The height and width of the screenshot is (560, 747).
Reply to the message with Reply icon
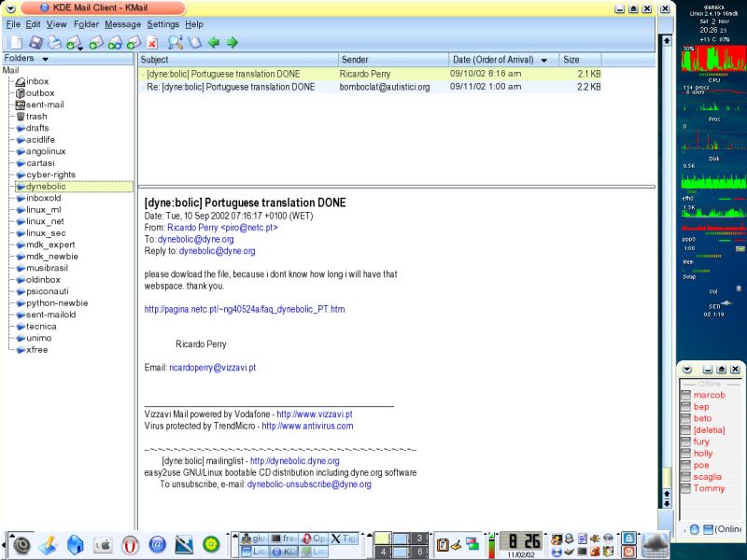(x=96, y=42)
